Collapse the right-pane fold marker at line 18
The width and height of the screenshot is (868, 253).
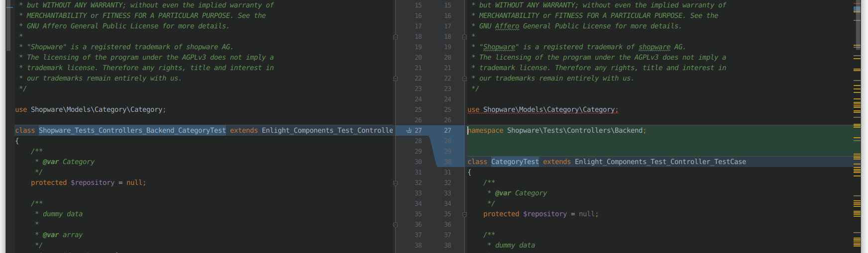coord(464,37)
